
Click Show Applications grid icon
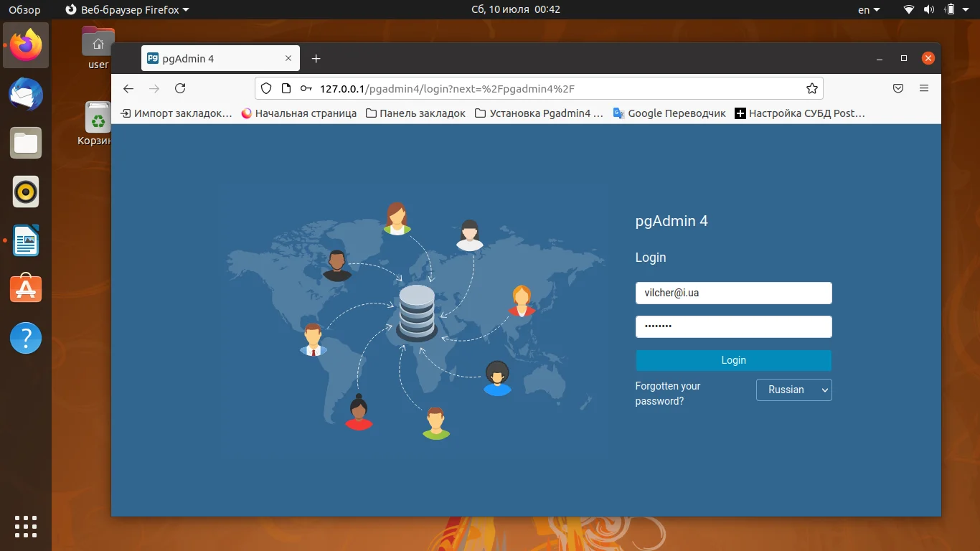(26, 527)
